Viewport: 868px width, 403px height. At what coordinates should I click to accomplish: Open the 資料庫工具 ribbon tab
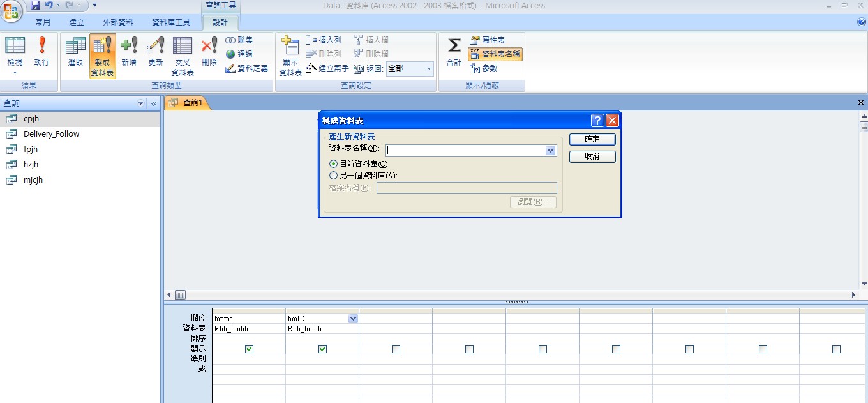click(x=171, y=22)
